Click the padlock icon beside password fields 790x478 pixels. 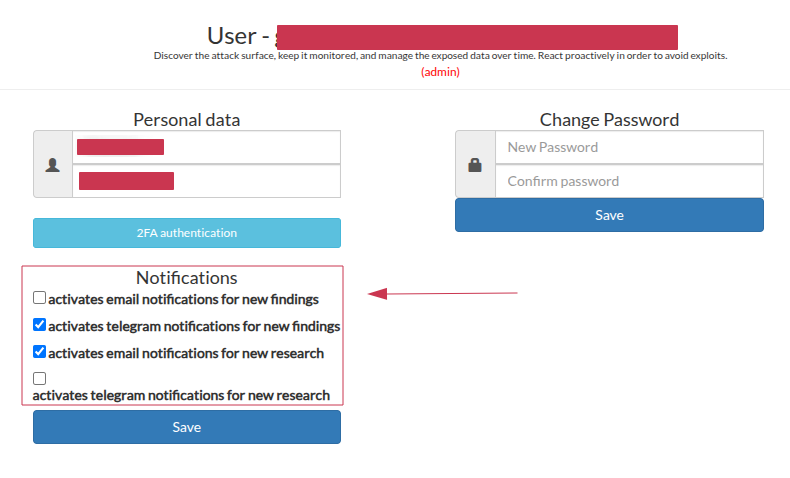tap(475, 164)
